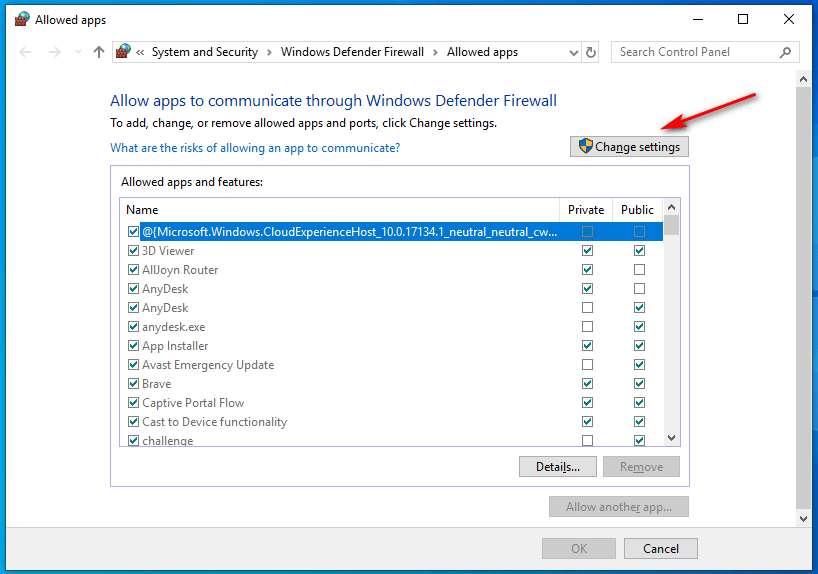This screenshot has width=818, height=574.
Task: Click the firewall icon in address bar
Action: [x=124, y=52]
